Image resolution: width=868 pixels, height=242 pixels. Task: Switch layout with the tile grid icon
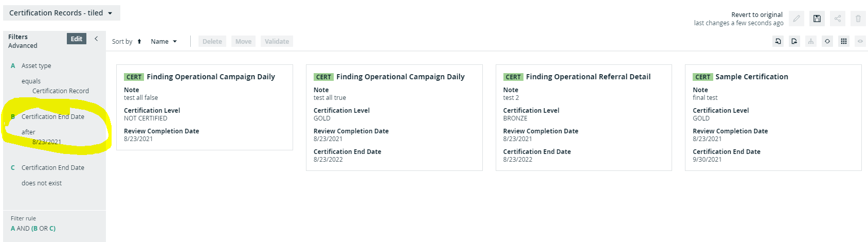click(844, 41)
